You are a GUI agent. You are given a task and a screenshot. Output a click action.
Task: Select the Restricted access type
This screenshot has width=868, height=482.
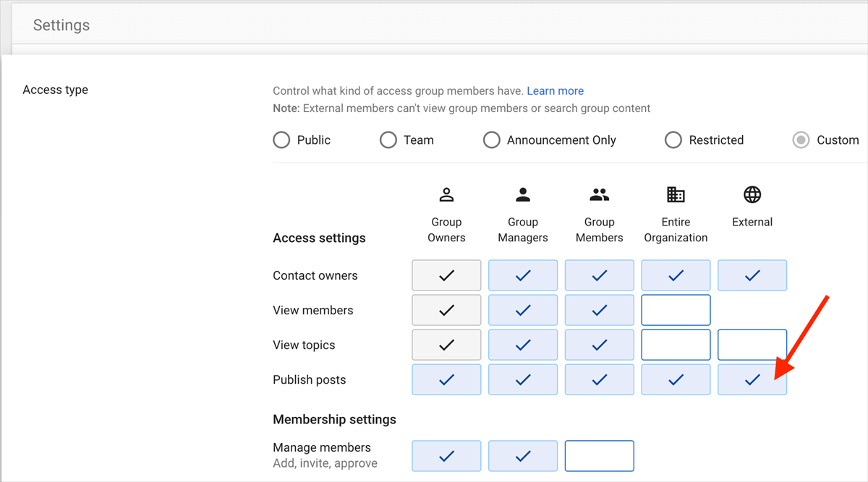(x=673, y=140)
